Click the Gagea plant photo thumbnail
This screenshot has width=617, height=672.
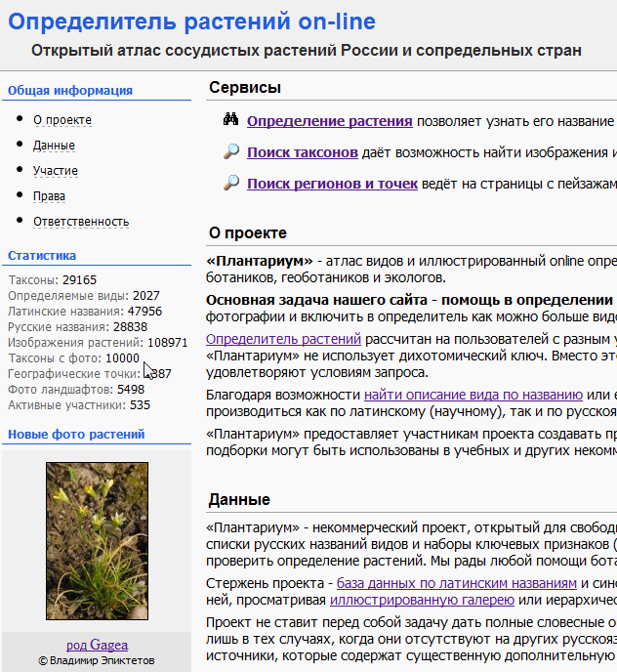(x=97, y=546)
